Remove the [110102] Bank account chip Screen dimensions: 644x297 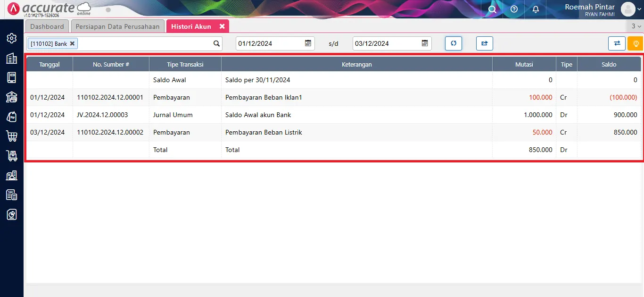[72, 43]
